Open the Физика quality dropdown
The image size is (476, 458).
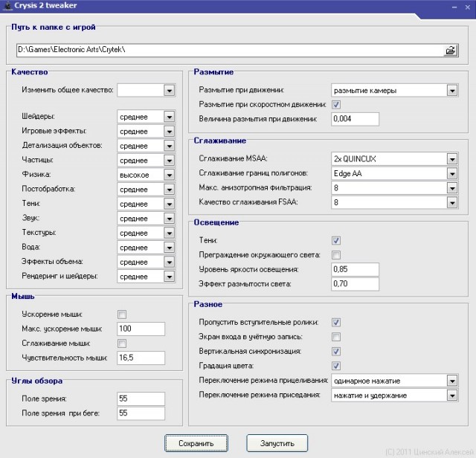click(x=169, y=175)
